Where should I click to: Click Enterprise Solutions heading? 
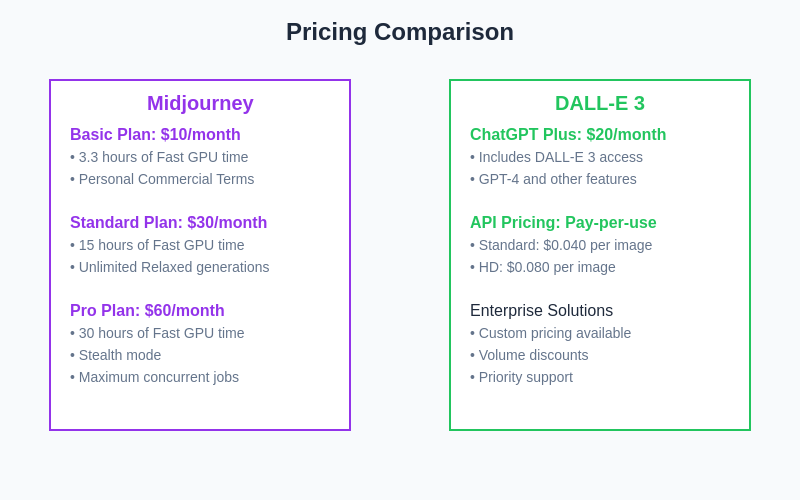[x=541, y=311]
